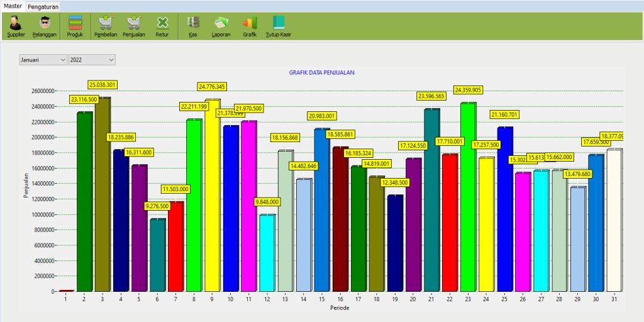Open the Penjualan sales icon
Viewport: 644px width, 322px height.
coord(134,26)
